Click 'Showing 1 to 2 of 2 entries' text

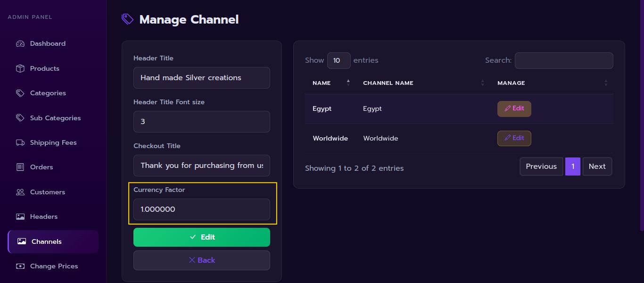(355, 168)
